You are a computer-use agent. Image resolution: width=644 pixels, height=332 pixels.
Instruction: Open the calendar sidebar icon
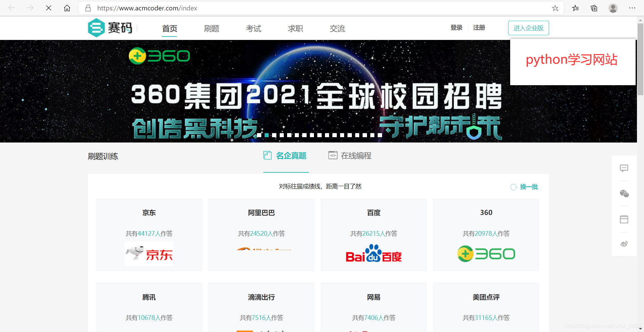click(624, 219)
